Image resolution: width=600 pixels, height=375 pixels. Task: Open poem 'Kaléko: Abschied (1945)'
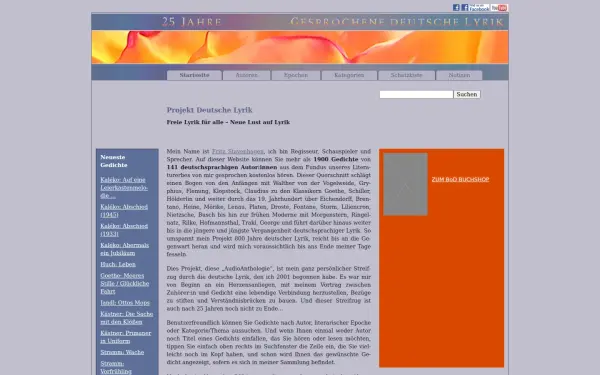click(x=124, y=211)
